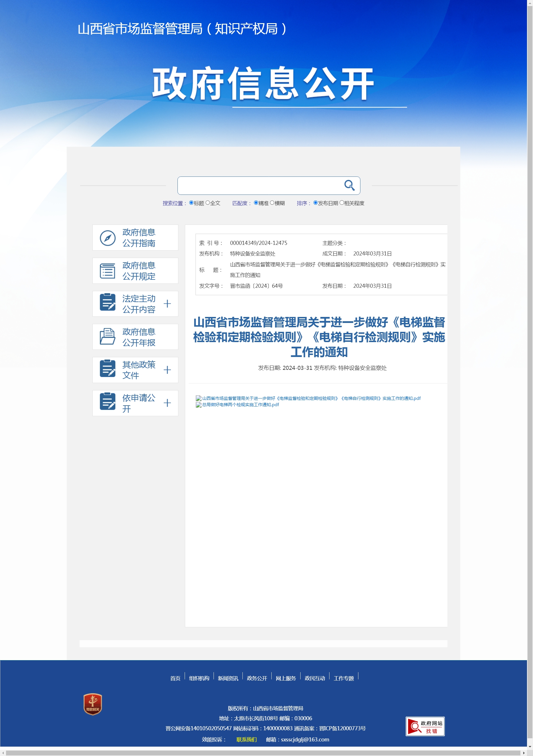Screen dimensions: 533x756
Task: Click the yellow 联系我们 link
Action: point(246,739)
